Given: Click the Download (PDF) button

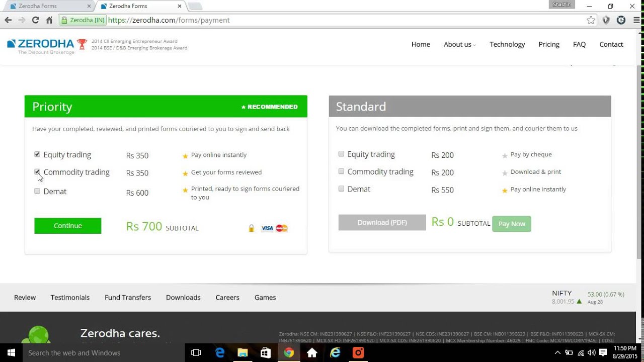Looking at the screenshot, I should [382, 222].
